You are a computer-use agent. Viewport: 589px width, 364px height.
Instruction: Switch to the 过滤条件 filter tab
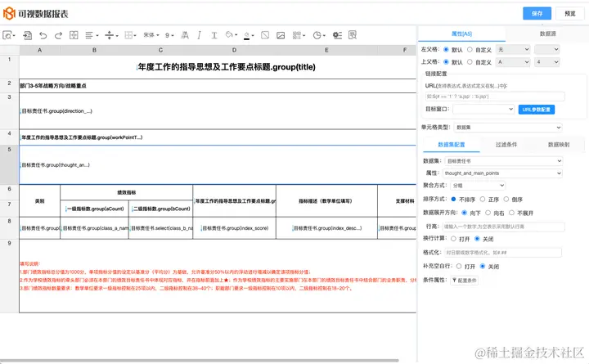(506, 145)
